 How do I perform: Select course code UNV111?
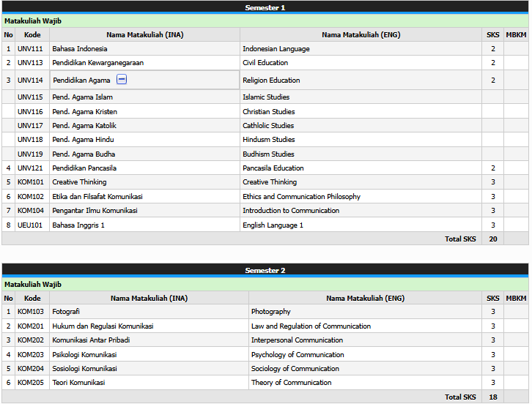tap(30, 49)
